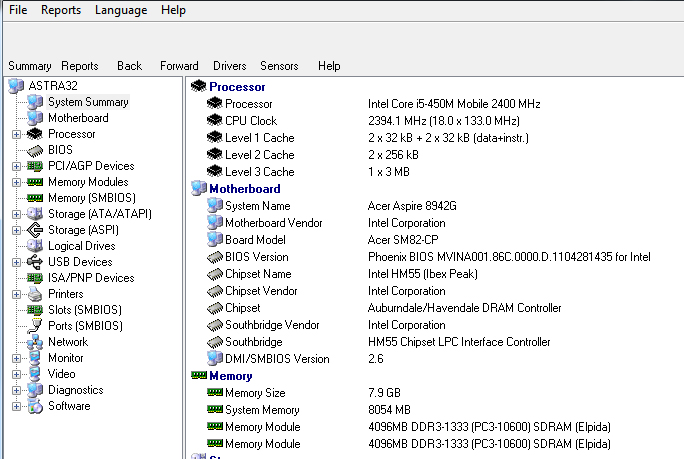Click the 'Intel HM55 (Ibex Peak)' chipset value
The height and width of the screenshot is (459, 684).
pyautogui.click(x=423, y=274)
